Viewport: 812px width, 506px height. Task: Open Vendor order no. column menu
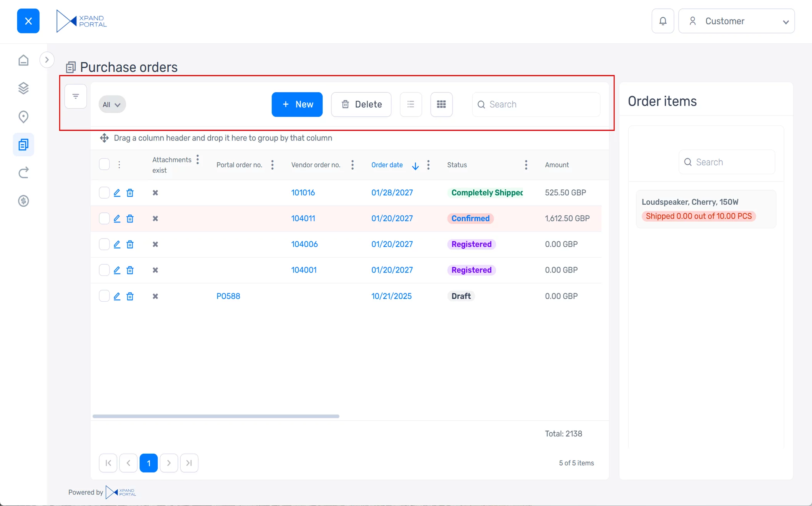tap(352, 165)
